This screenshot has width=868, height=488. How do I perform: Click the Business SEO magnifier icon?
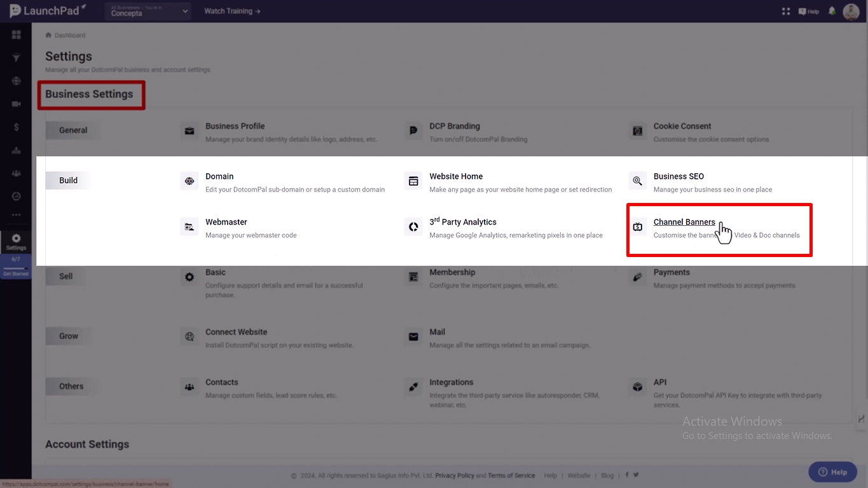pos(637,181)
